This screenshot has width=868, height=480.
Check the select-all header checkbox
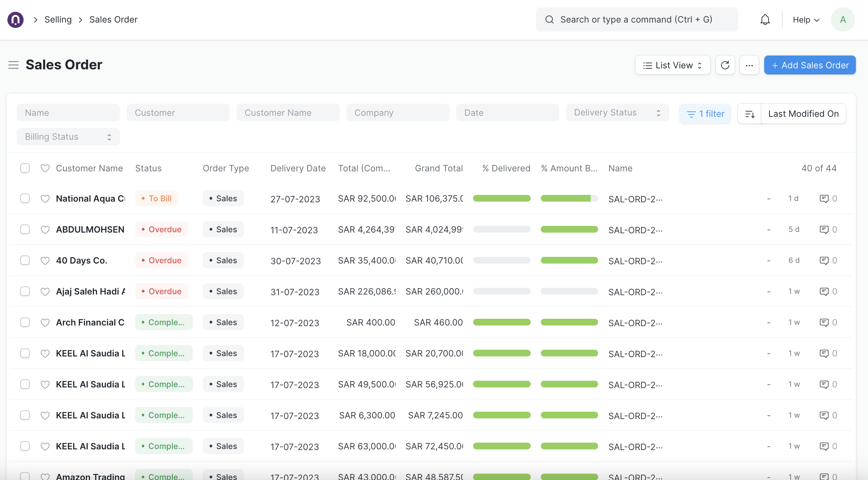click(x=25, y=168)
